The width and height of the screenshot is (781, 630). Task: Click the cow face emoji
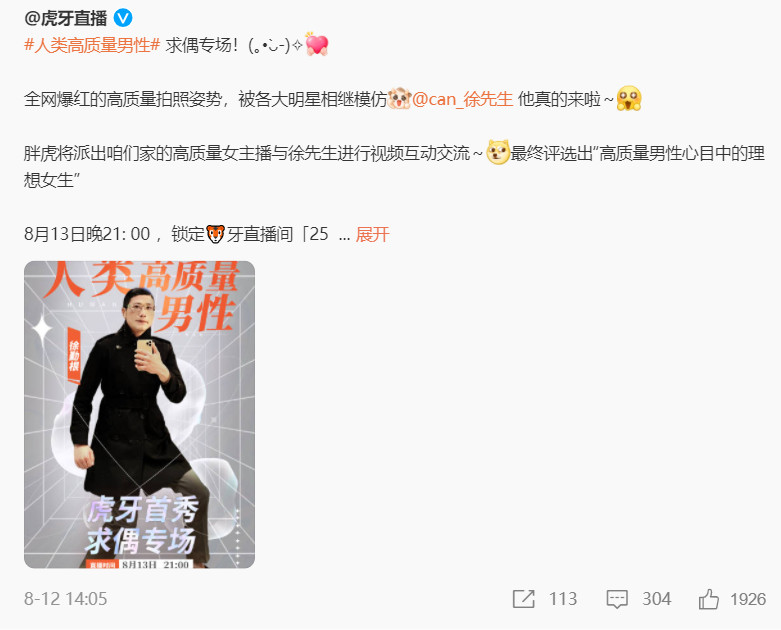click(x=399, y=99)
